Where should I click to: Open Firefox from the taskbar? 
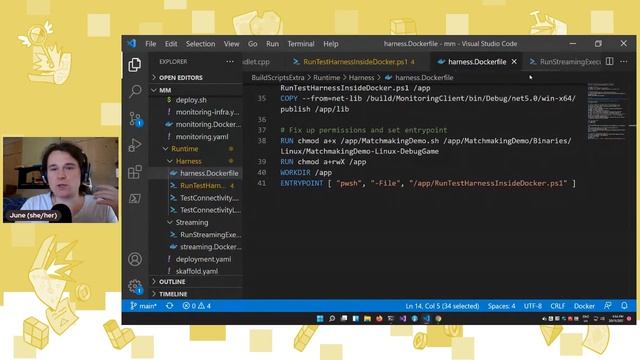coord(379,318)
